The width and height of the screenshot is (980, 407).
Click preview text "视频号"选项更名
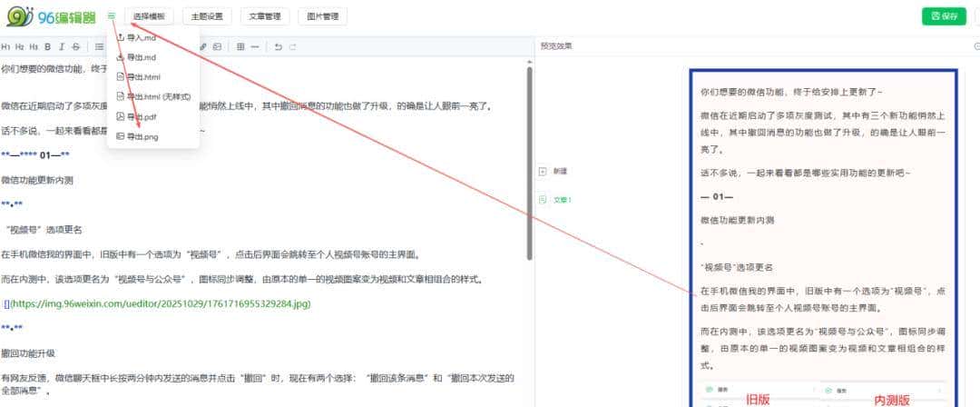[x=737, y=267]
